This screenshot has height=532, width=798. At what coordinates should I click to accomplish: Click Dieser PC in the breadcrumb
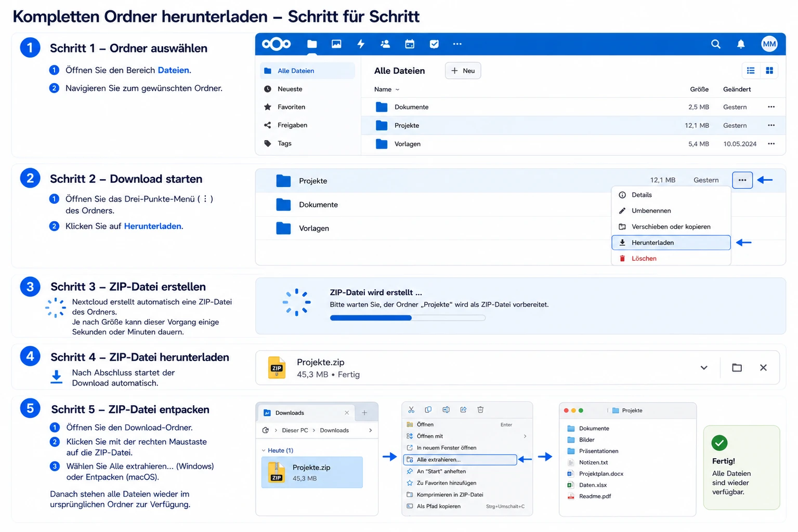[295, 430]
